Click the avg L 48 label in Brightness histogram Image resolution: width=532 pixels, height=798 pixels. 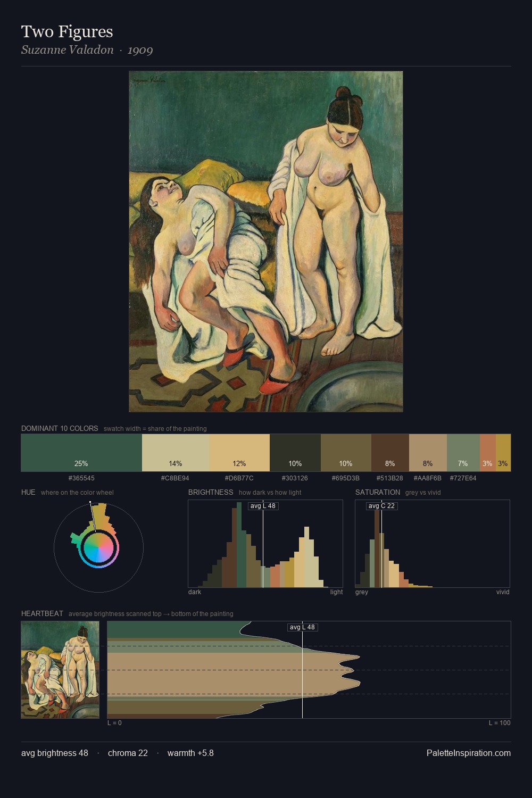263,506
